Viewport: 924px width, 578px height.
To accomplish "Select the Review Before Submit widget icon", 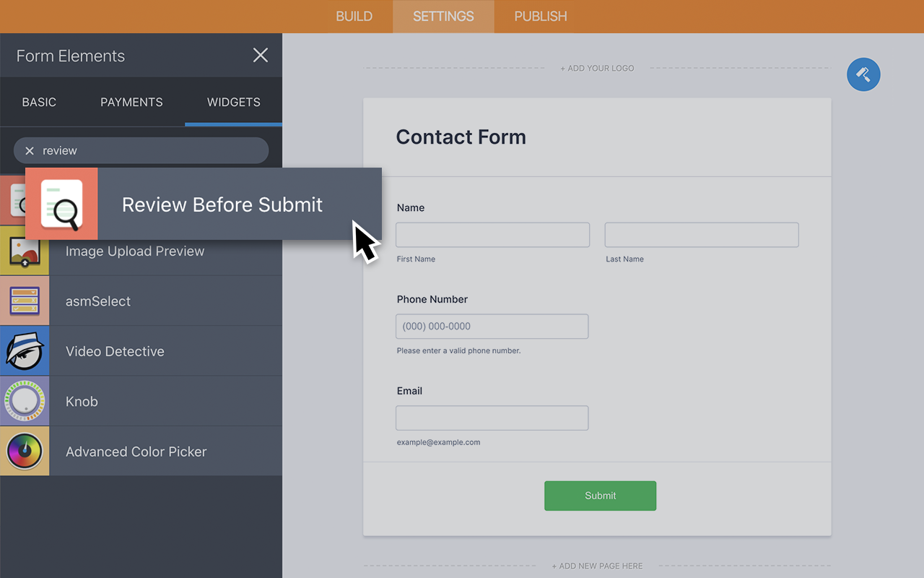I will coord(61,203).
